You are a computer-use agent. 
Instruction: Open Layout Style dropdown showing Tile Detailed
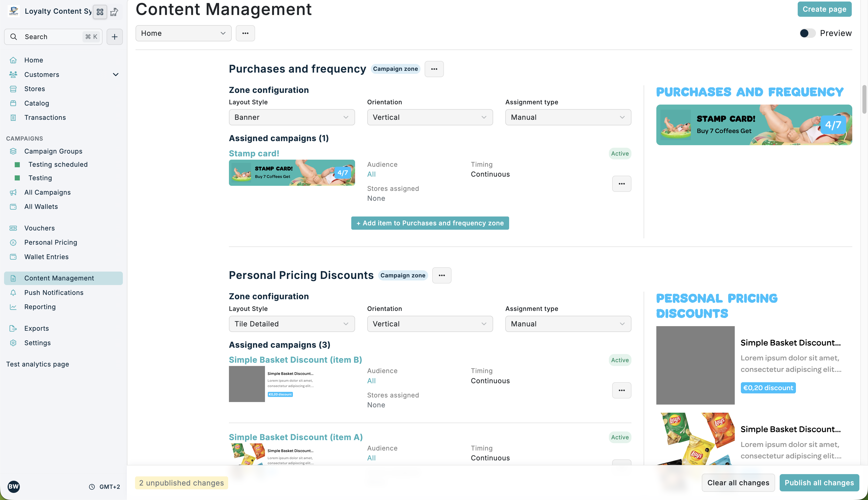click(x=292, y=324)
